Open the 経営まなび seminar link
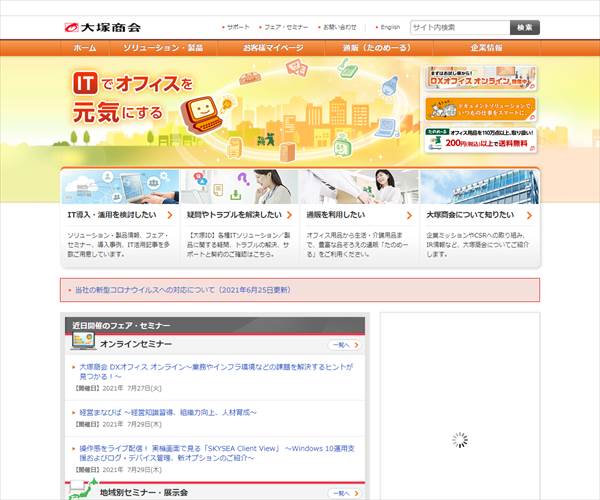Viewport: 600px width, 500px height. click(x=168, y=412)
